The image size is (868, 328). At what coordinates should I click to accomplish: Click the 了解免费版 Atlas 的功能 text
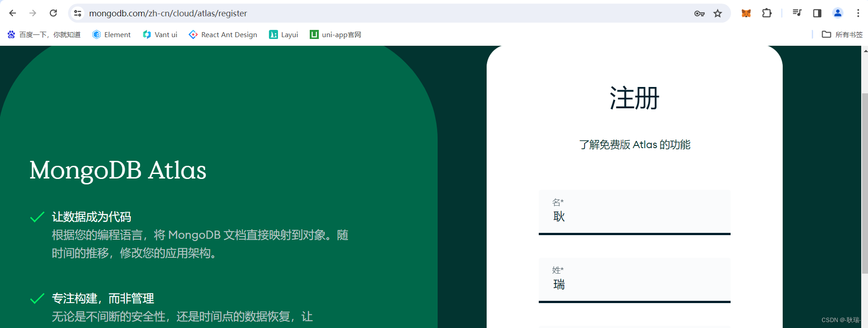click(x=634, y=145)
